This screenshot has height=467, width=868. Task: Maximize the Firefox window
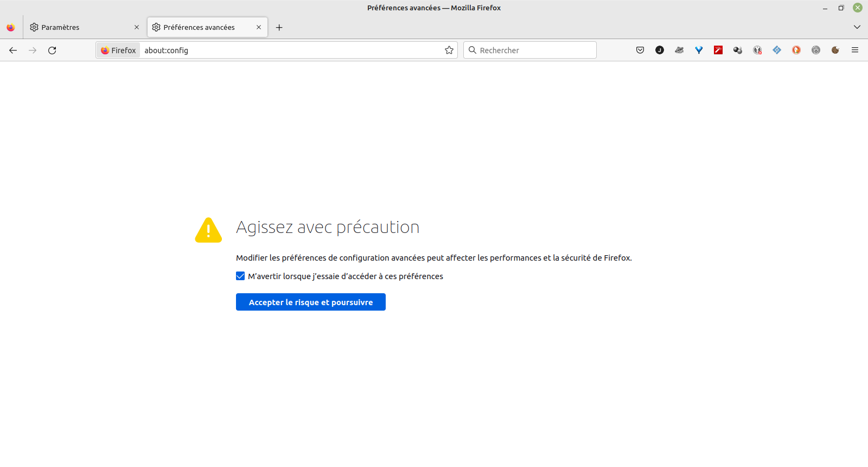click(x=841, y=8)
